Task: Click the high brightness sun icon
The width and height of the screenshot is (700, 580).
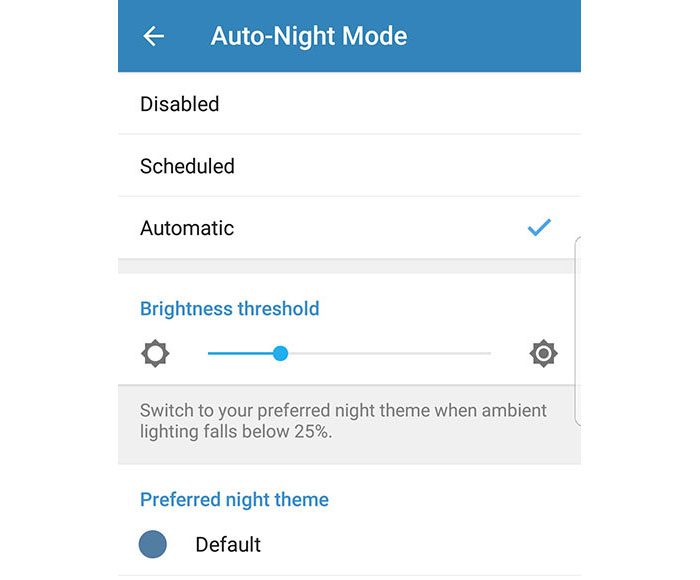Action: [x=543, y=353]
